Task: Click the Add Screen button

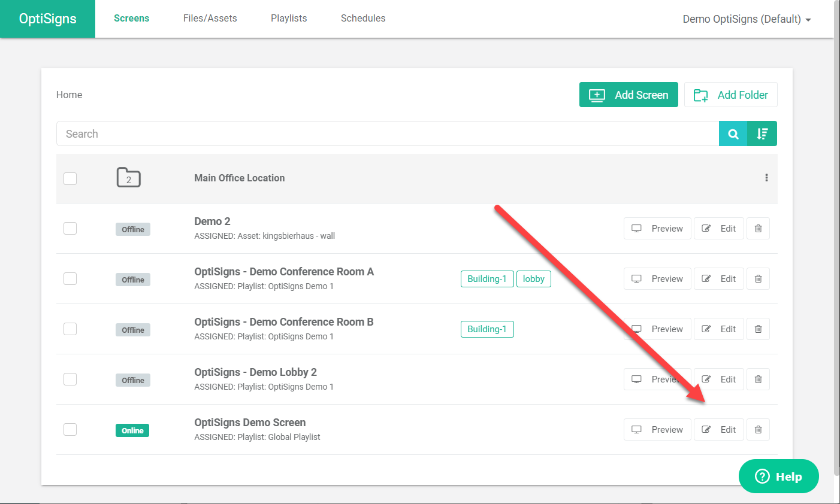Action: (628, 95)
